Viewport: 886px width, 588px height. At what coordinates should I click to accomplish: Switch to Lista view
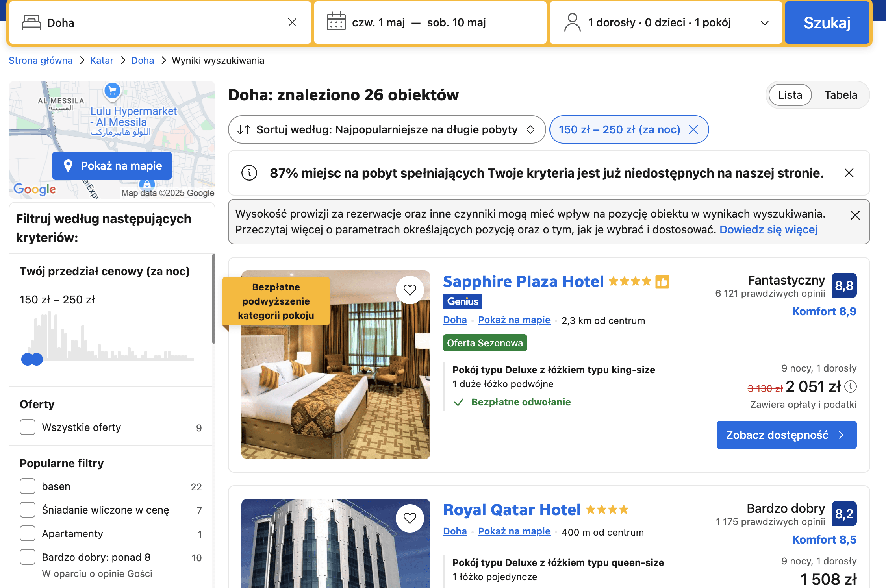pyautogui.click(x=790, y=95)
